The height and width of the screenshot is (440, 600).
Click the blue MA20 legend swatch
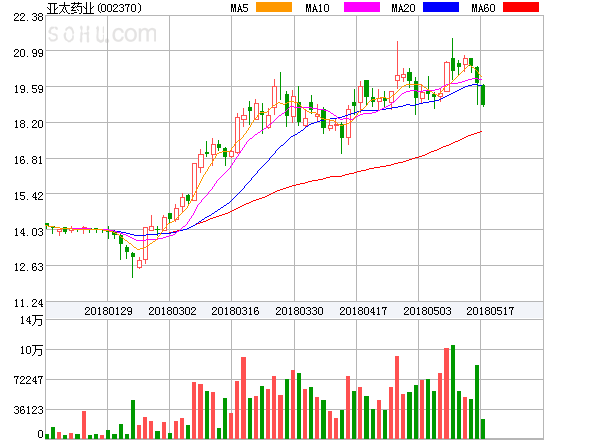(x=441, y=7)
